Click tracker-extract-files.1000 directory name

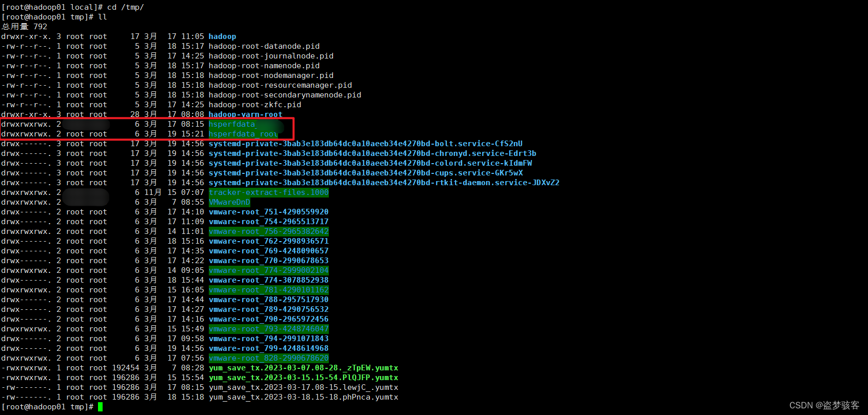point(269,192)
